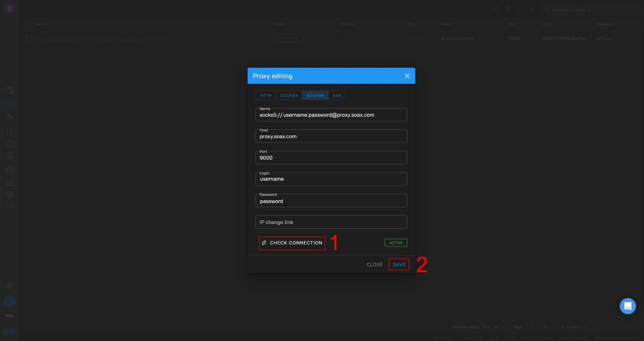Click the share icon in top toolbar
Image resolution: width=644 pixels, height=341 pixels.
coord(496,9)
